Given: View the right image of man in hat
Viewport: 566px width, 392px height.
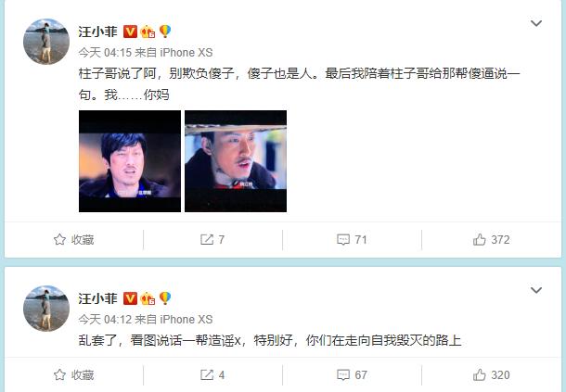Looking at the screenshot, I should (236, 161).
